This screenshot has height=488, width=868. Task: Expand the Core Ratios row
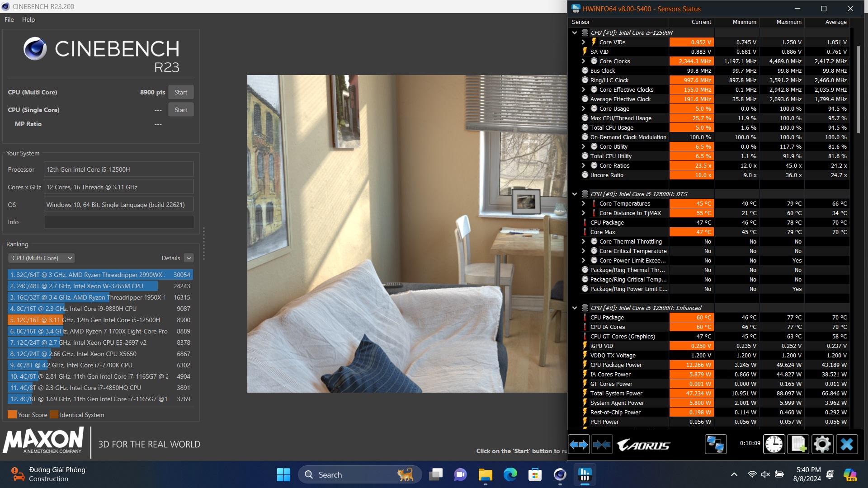tap(583, 165)
